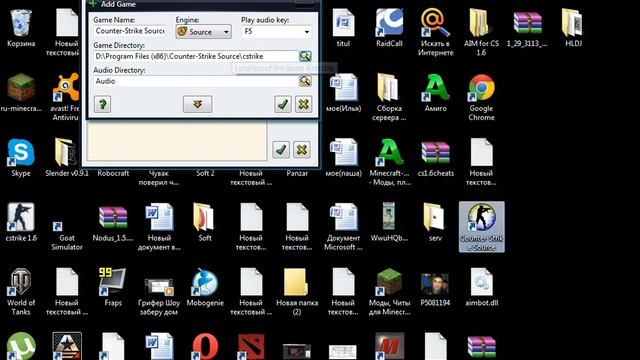640x360 pixels.
Task: Launch Dota 2 shortcut
Action: click(251, 347)
